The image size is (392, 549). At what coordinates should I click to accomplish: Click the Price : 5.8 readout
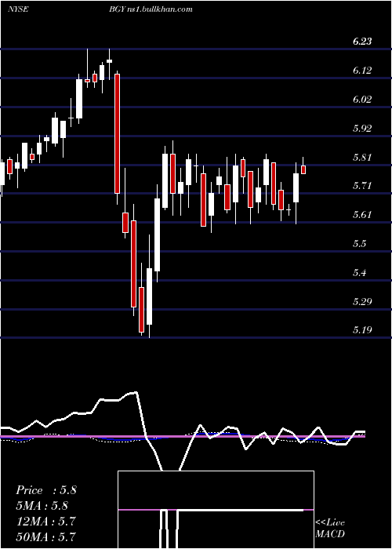pyautogui.click(x=45, y=490)
